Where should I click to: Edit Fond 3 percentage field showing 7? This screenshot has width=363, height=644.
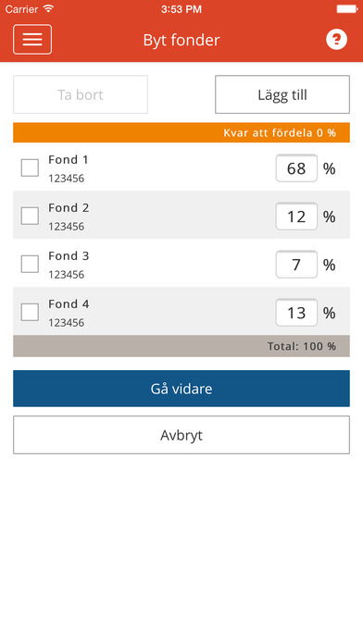(x=296, y=264)
